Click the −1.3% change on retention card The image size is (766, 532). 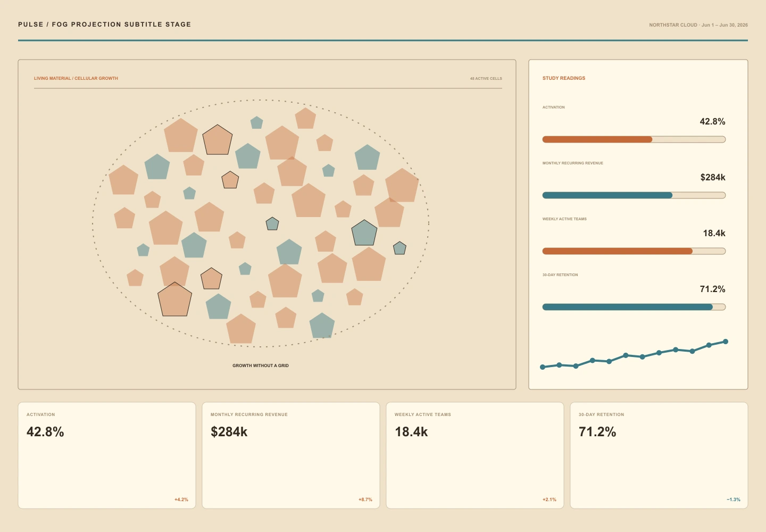[734, 500]
